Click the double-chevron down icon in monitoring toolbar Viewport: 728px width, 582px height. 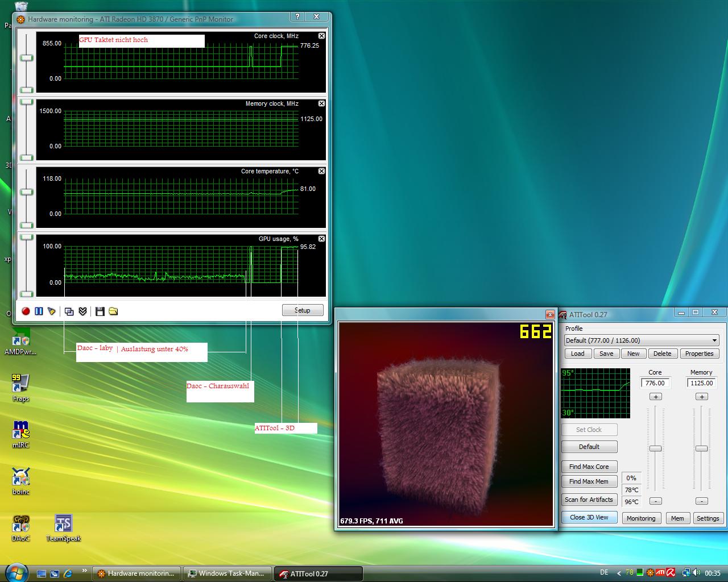(x=82, y=311)
